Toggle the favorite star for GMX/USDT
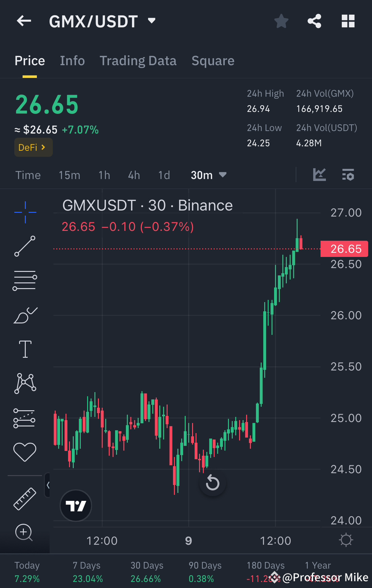The height and width of the screenshot is (588, 372). pyautogui.click(x=281, y=21)
